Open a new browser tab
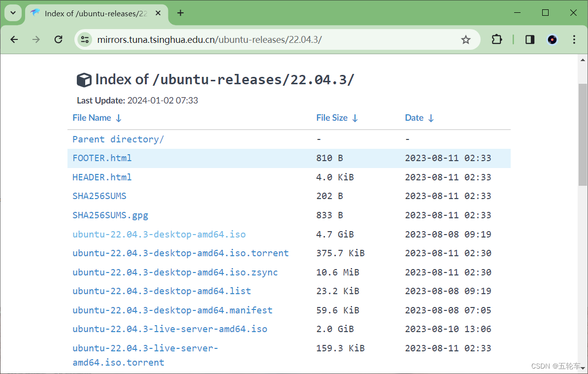 click(180, 13)
